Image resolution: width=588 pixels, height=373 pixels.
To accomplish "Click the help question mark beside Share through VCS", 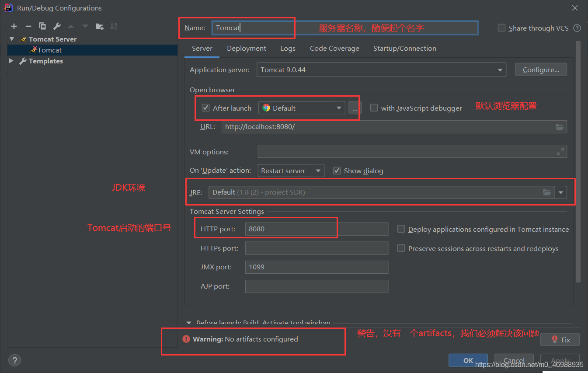I will coord(577,28).
